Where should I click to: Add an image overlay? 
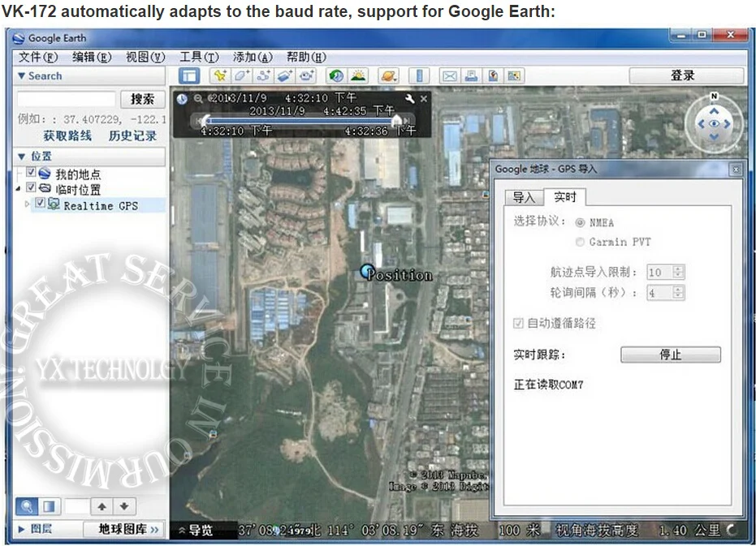point(284,75)
